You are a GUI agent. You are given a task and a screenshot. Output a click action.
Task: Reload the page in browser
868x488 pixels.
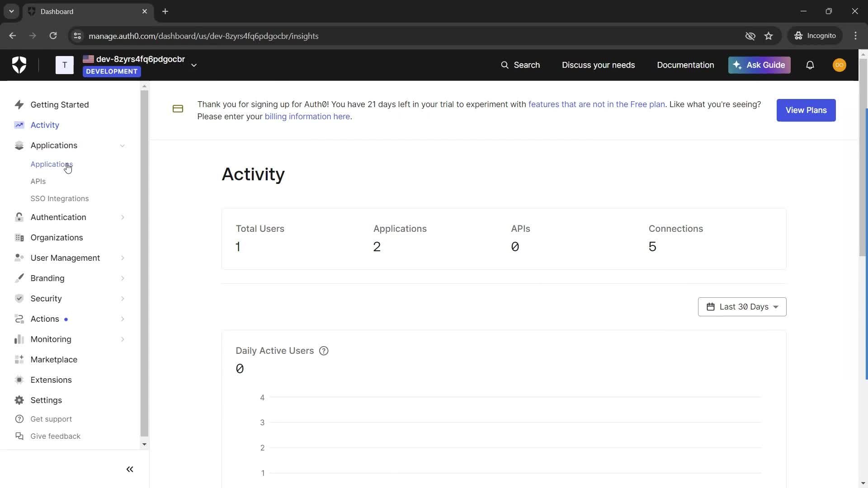53,36
